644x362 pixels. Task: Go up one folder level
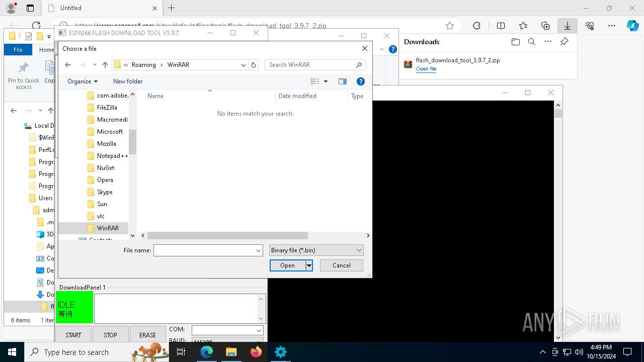click(x=105, y=65)
